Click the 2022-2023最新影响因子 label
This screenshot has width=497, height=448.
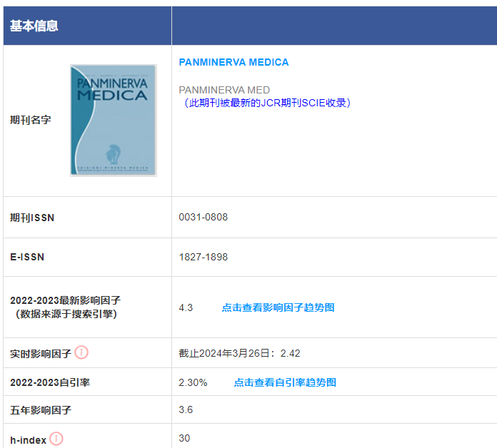[x=65, y=300]
